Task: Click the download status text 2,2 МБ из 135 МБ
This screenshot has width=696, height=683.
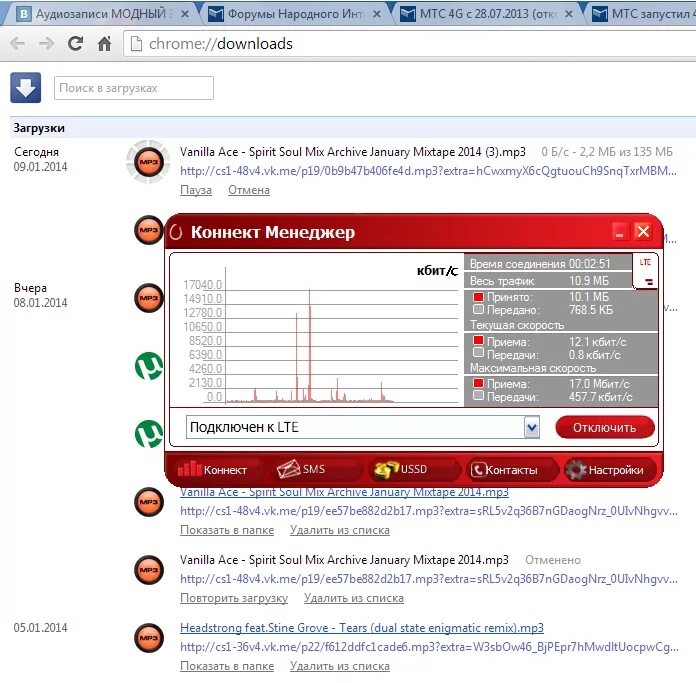Action: pyautogui.click(x=607, y=152)
